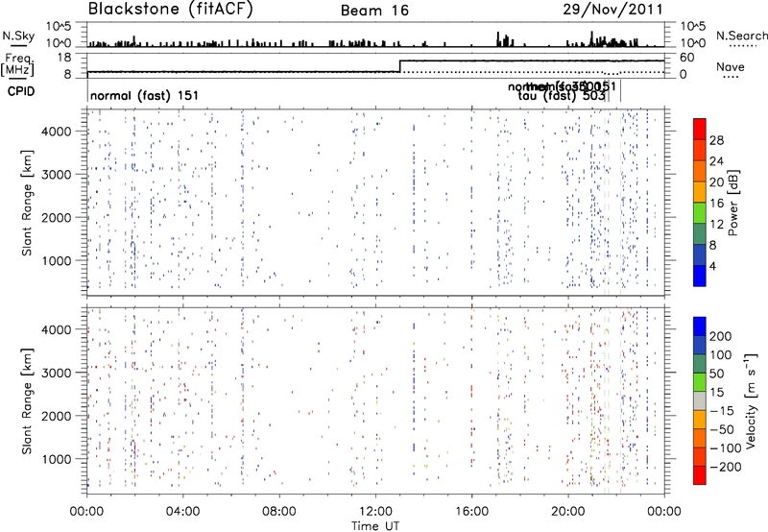
Task: Click the 1000 tick on the power panel
Action: tap(57, 260)
